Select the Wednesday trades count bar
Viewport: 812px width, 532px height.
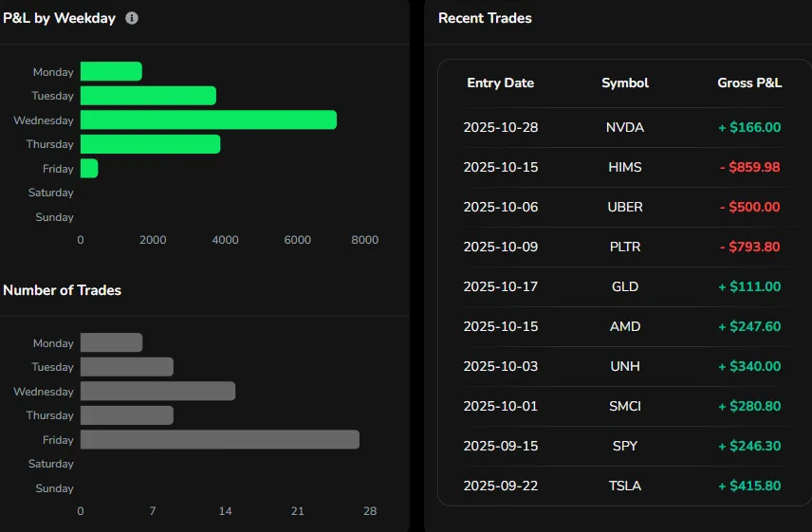pyautogui.click(x=157, y=392)
